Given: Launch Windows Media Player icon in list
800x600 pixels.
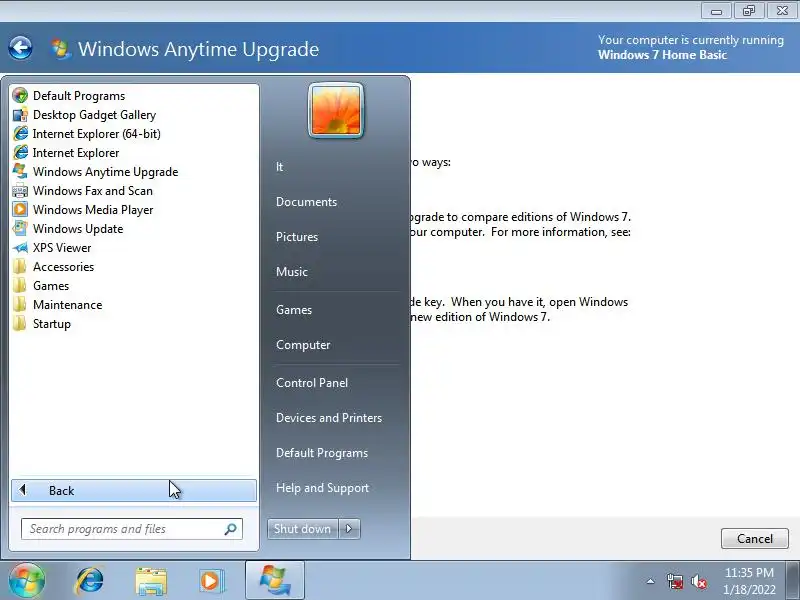Looking at the screenshot, I should [x=20, y=210].
